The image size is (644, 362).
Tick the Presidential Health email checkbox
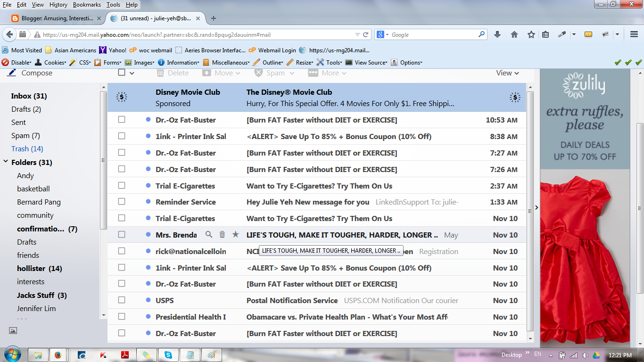pyautogui.click(x=122, y=317)
